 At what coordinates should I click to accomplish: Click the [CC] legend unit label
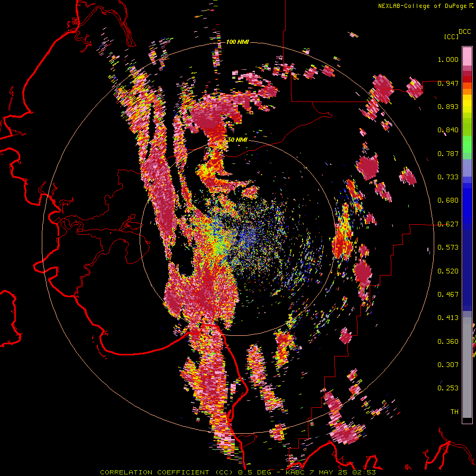451,36
